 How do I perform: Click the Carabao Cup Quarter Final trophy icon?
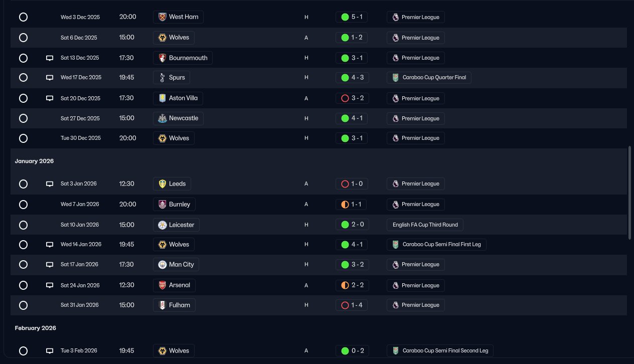[395, 78]
